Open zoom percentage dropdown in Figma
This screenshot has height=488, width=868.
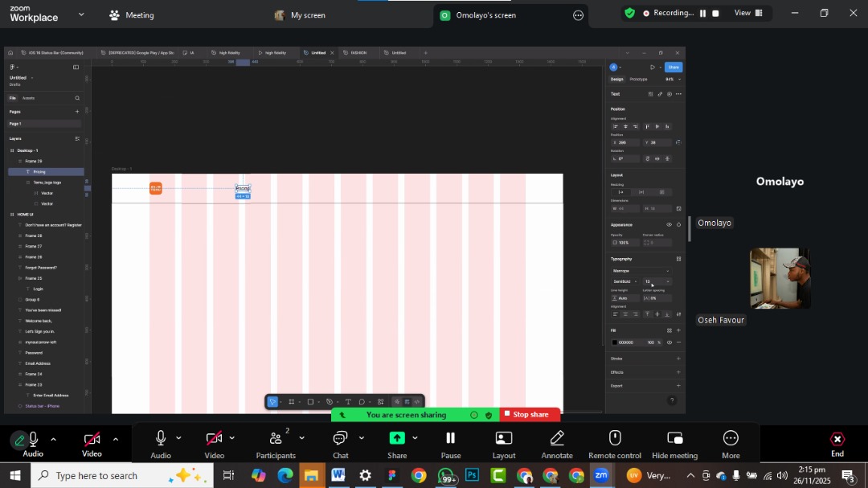tap(674, 80)
